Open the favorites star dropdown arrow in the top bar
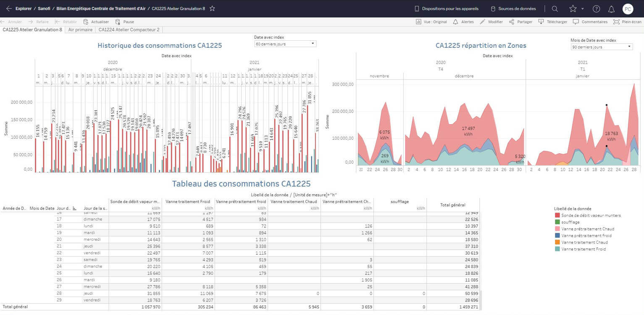The image size is (644, 315). (582, 9)
